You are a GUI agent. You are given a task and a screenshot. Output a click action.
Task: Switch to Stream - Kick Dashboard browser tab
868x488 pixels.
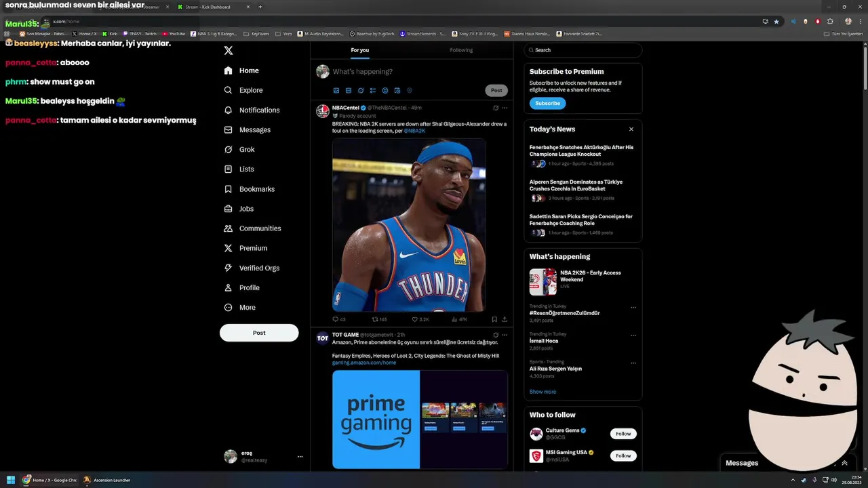pyautogui.click(x=212, y=7)
